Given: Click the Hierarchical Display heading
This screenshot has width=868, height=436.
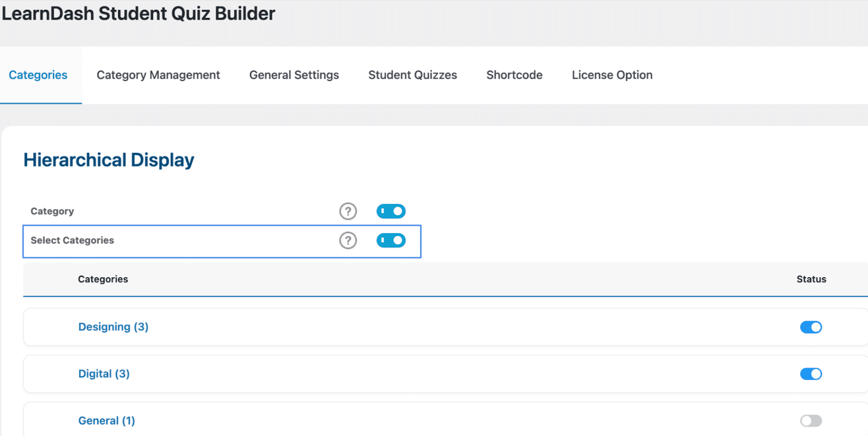Looking at the screenshot, I should coord(108,160).
